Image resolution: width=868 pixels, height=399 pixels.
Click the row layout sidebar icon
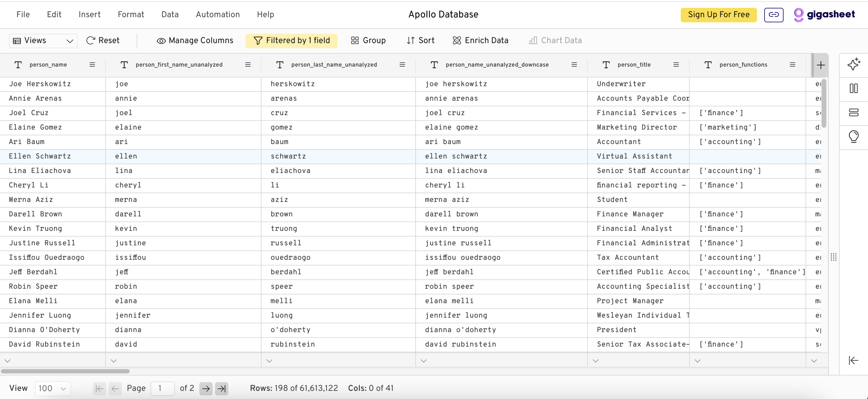[x=854, y=112]
